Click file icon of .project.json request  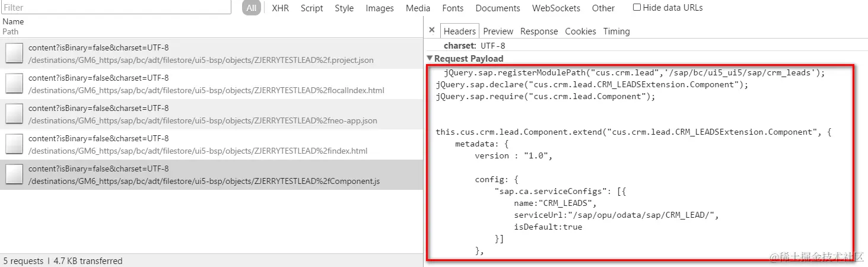coord(14,54)
